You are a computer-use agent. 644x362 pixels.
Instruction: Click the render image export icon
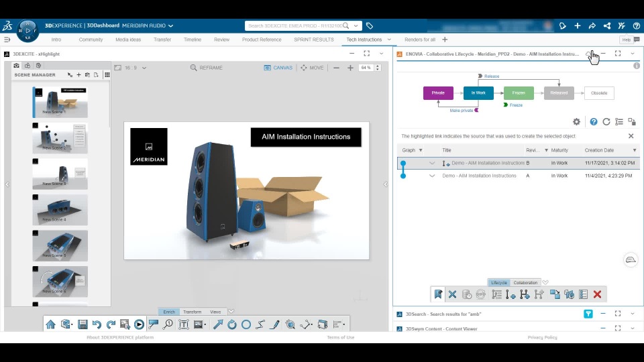click(125, 324)
